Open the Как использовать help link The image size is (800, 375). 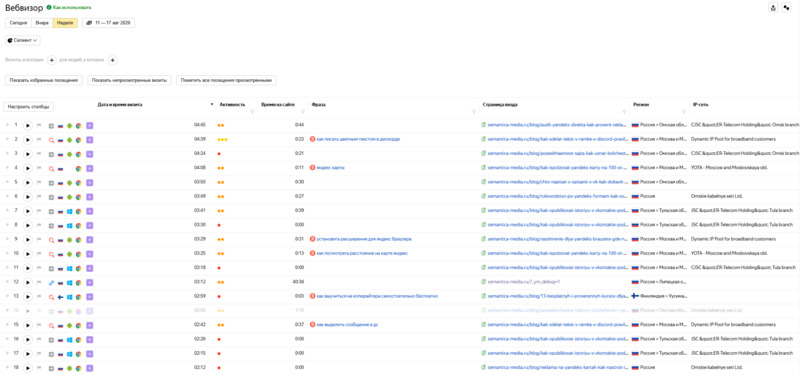pos(69,8)
